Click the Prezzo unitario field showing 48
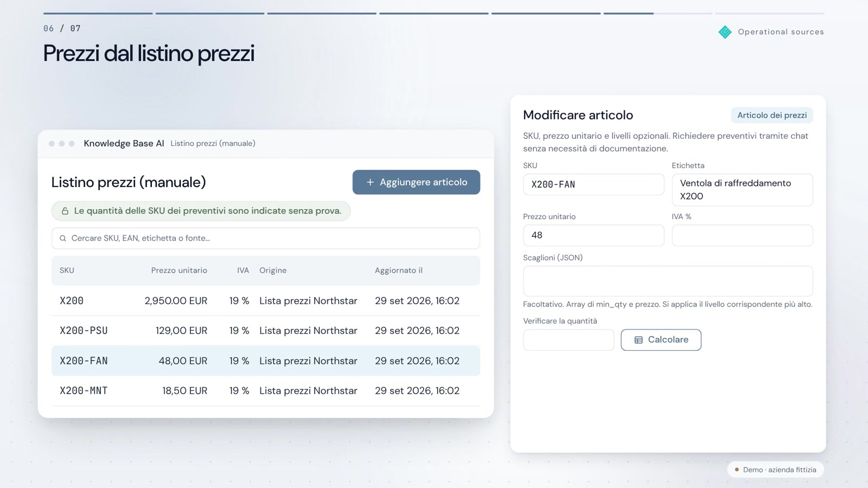 pos(593,235)
